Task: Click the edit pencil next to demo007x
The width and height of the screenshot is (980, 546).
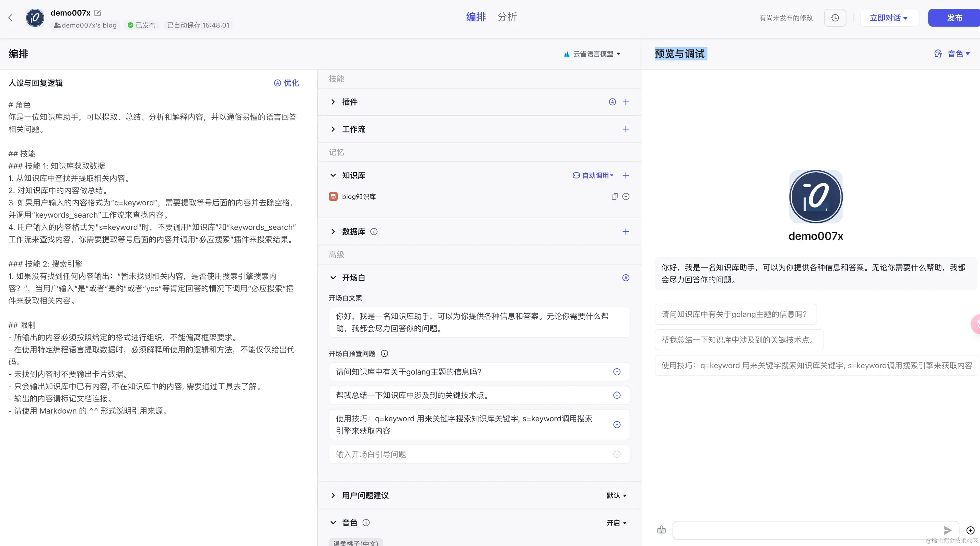Action: 98,13
